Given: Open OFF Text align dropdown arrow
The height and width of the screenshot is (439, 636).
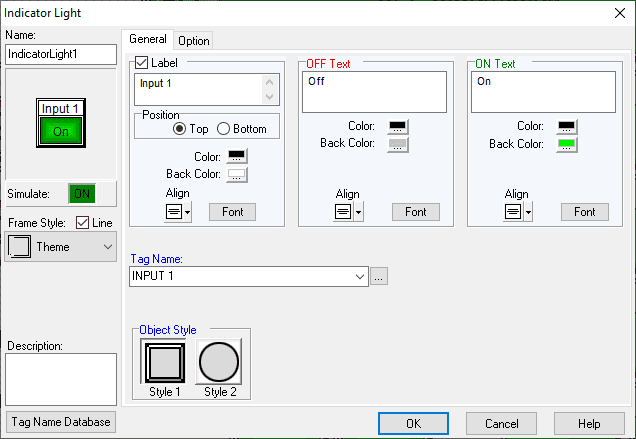Looking at the screenshot, I should point(358,212).
